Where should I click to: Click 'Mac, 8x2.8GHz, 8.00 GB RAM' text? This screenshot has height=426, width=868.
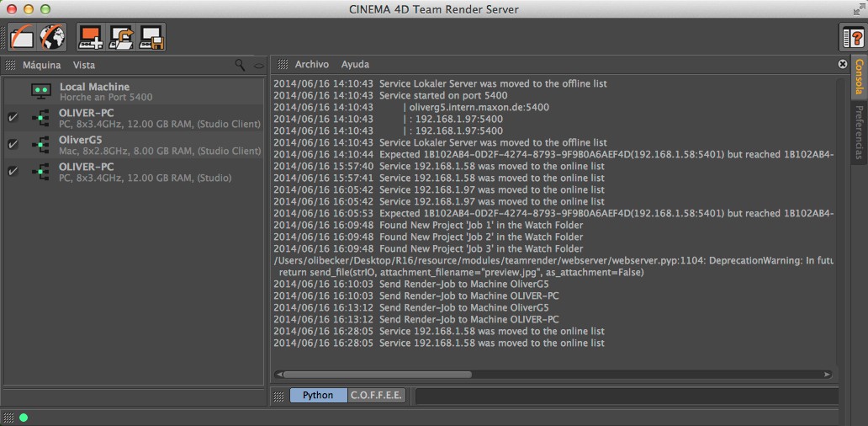tap(126, 151)
